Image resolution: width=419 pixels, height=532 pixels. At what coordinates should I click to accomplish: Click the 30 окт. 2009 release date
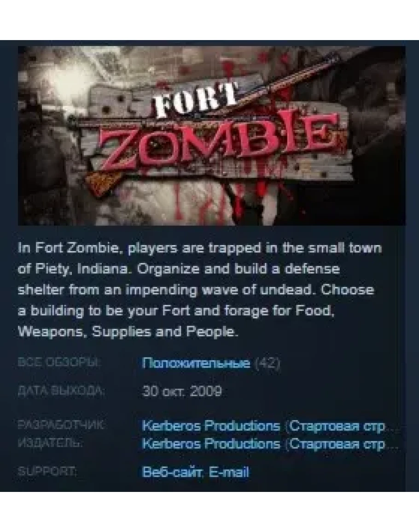(x=182, y=391)
